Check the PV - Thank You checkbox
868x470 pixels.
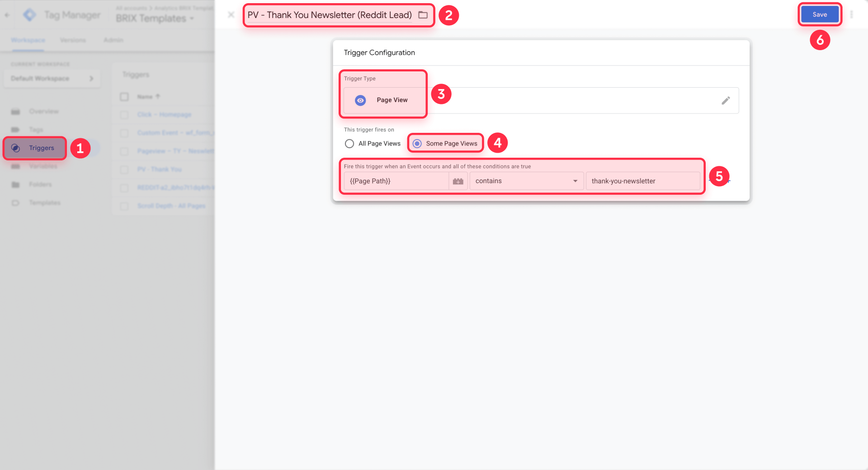coord(124,169)
